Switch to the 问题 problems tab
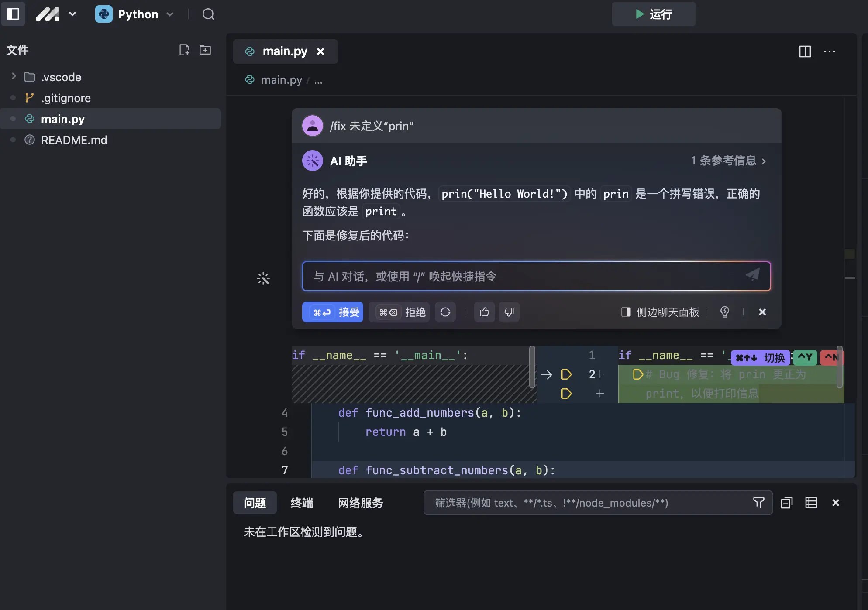Image resolution: width=868 pixels, height=610 pixels. [x=255, y=503]
